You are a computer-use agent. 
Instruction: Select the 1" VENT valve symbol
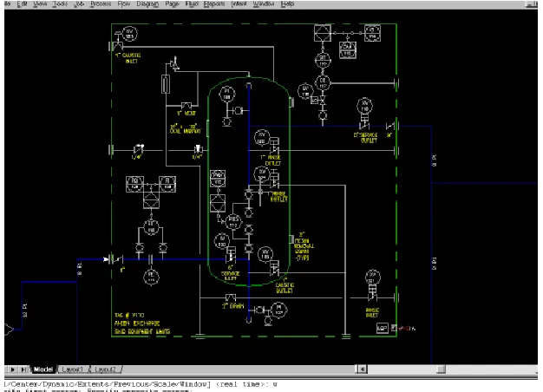pos(186,105)
